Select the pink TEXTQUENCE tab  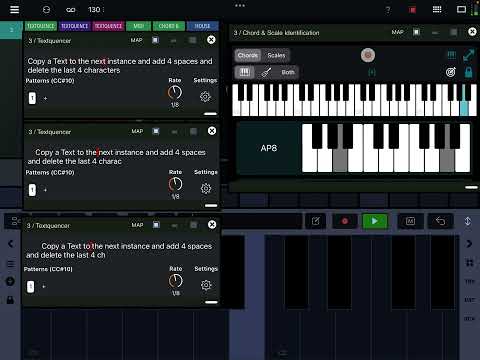[108, 26]
